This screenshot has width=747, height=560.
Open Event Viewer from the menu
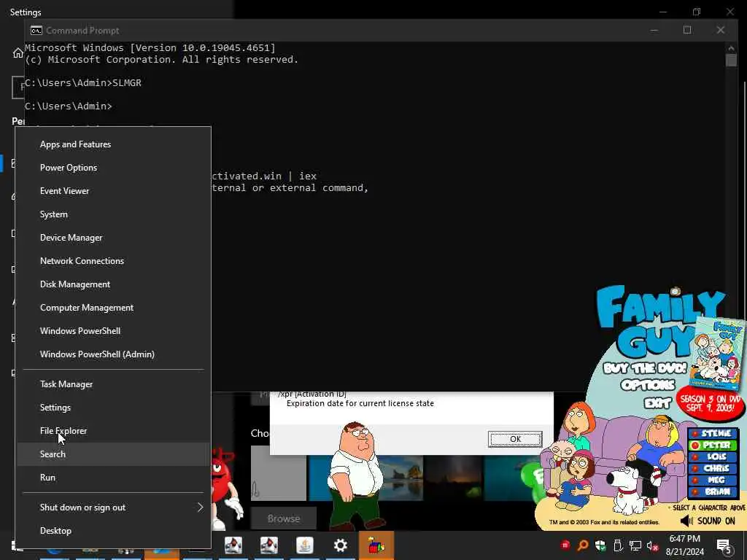(113, 191)
